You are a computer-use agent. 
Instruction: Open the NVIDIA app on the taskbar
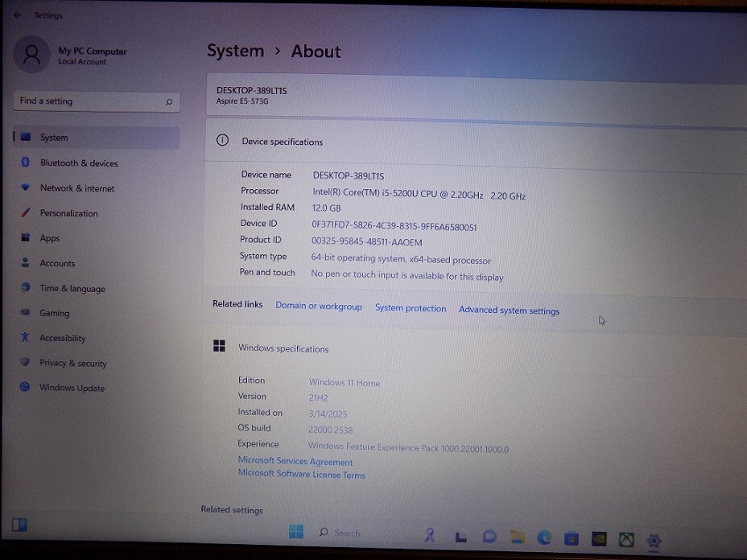coord(599,538)
